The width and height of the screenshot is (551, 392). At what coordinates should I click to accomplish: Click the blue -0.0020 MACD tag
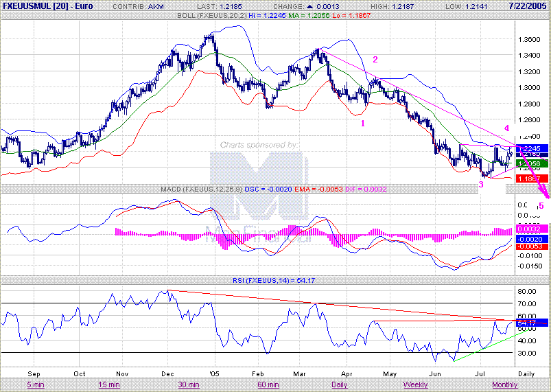tap(532, 239)
